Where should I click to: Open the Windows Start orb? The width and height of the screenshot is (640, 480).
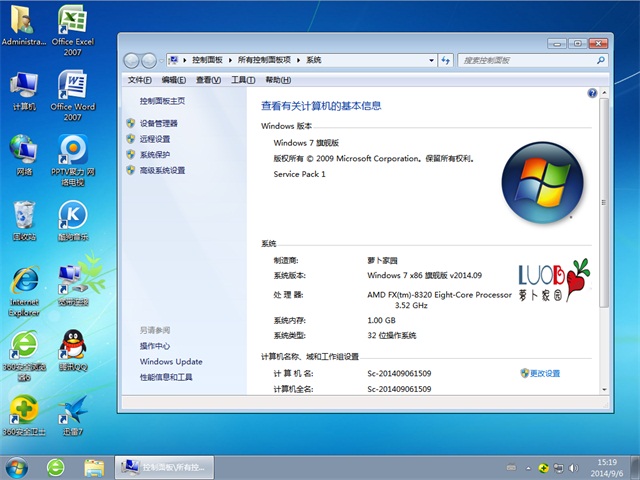[17, 468]
